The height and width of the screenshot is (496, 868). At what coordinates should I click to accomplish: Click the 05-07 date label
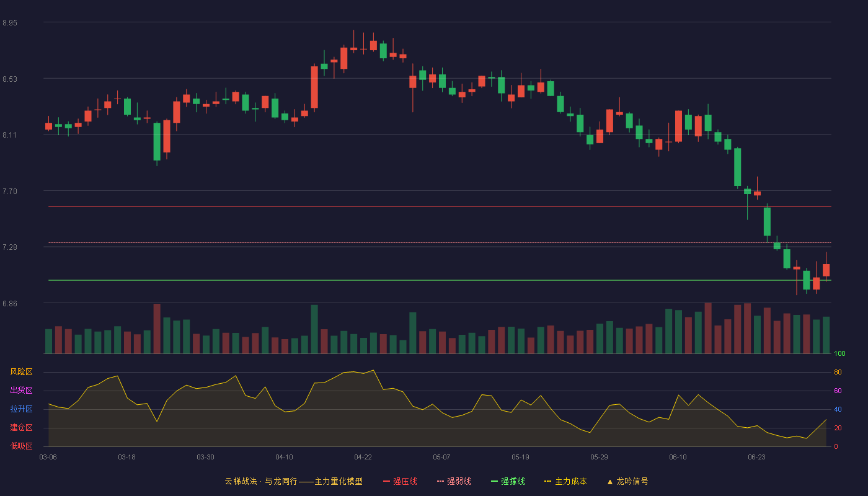point(441,457)
